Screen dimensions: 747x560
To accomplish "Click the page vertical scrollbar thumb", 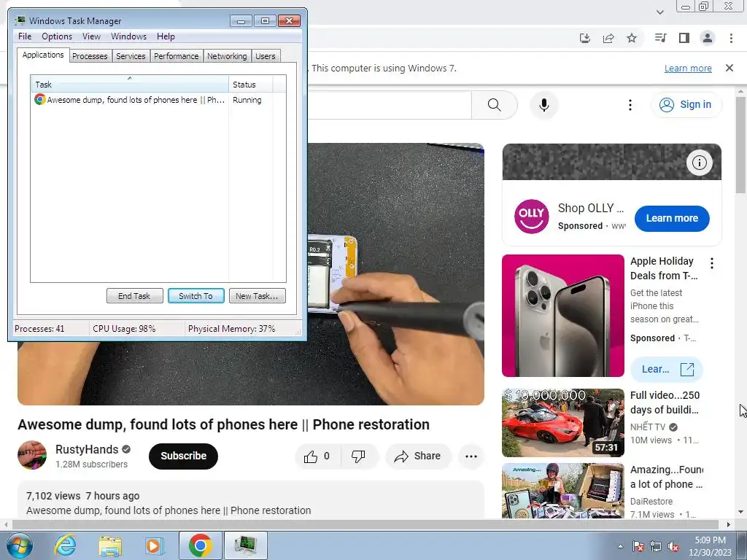I will coord(740,145).
